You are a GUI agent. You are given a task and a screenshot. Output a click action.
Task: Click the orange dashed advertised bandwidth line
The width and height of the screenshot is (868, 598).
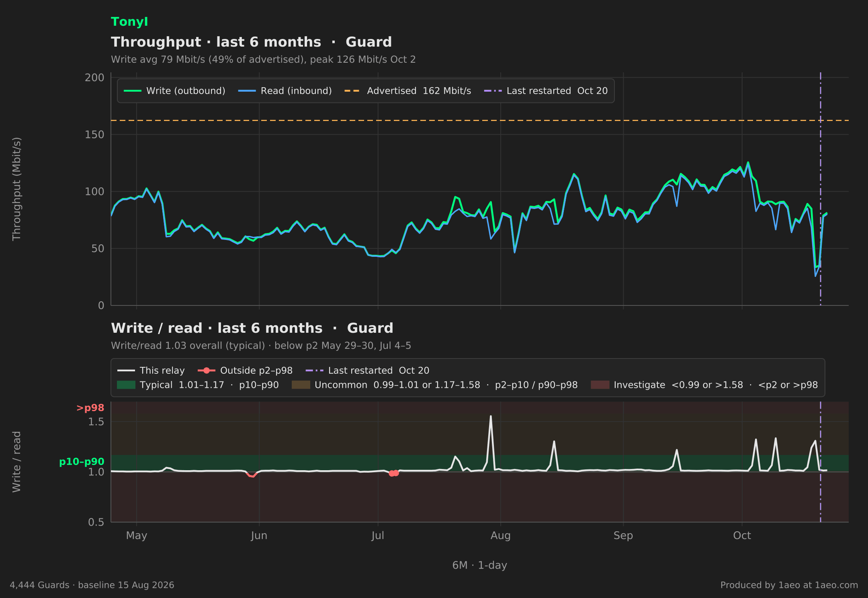pyautogui.click(x=479, y=120)
